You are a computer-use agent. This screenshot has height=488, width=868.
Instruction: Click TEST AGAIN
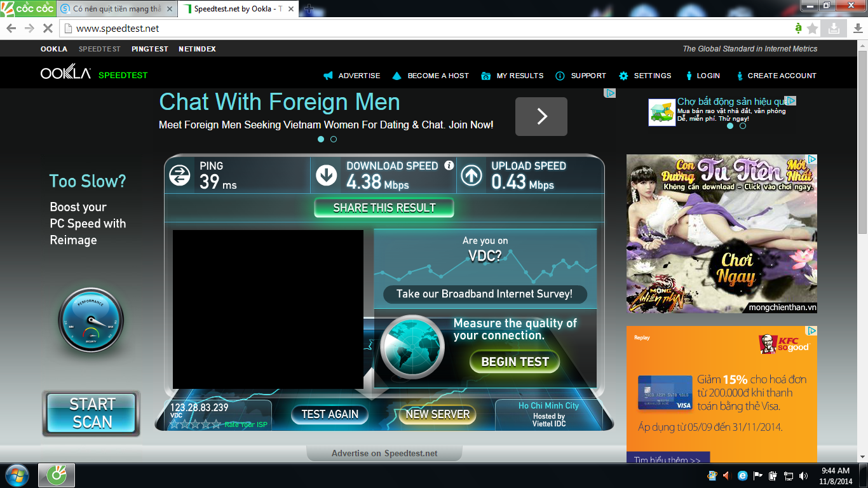pyautogui.click(x=330, y=414)
